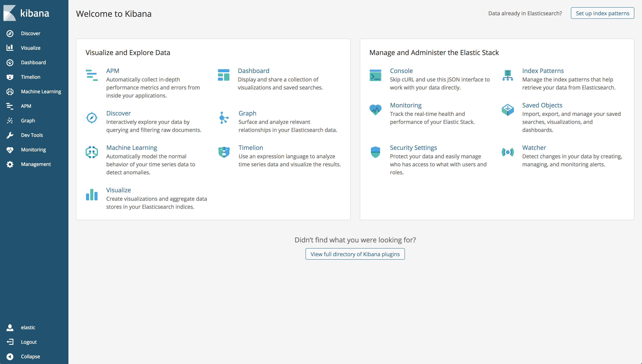Click the Collapse label in sidebar
642x364 pixels.
click(x=31, y=357)
